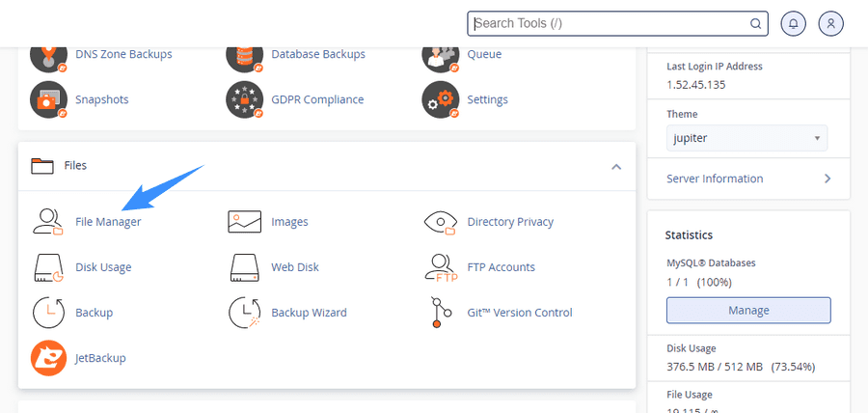The image size is (868, 413).
Task: Open the Directory Privacy link
Action: (x=510, y=222)
